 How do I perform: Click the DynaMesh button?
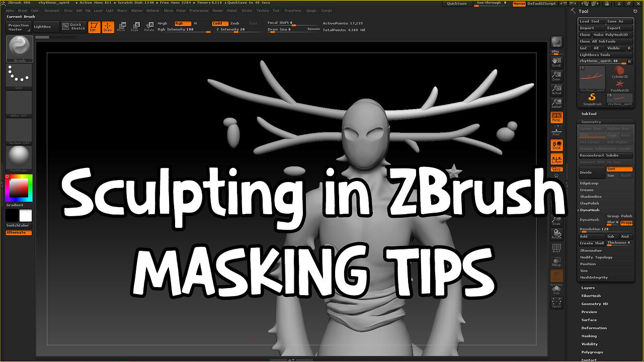click(592, 220)
